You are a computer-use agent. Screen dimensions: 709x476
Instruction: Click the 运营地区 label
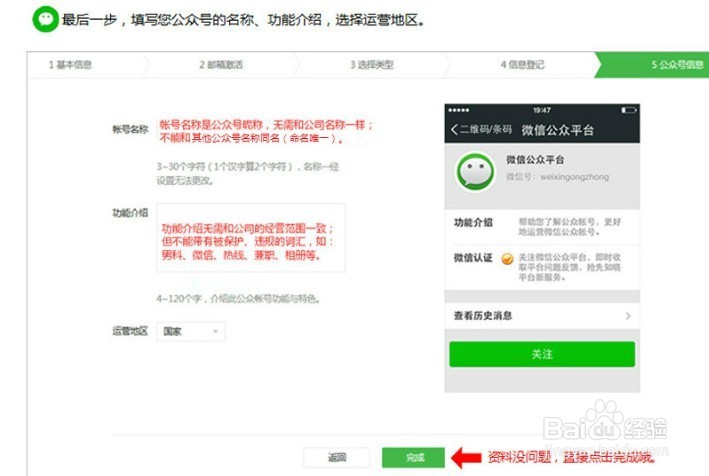(130, 331)
